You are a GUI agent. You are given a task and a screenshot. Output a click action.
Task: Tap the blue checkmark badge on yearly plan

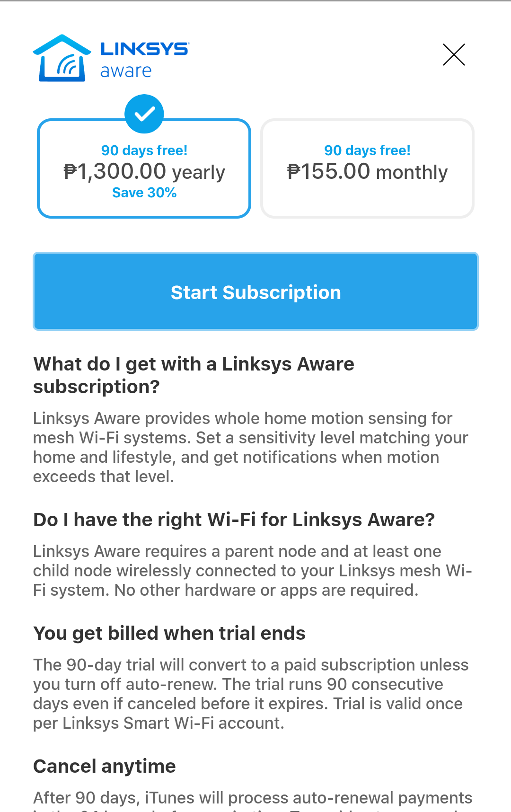[x=144, y=114]
